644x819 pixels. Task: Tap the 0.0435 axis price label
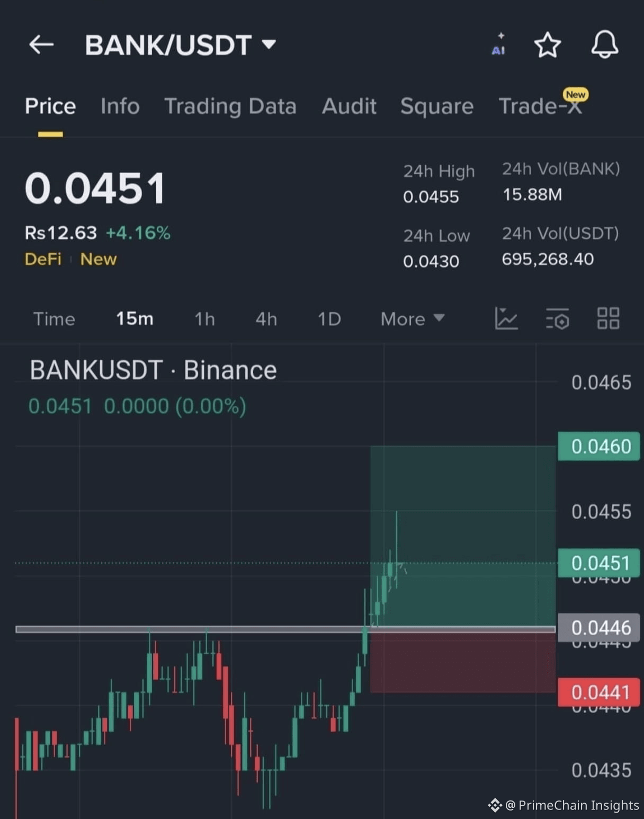pyautogui.click(x=601, y=770)
